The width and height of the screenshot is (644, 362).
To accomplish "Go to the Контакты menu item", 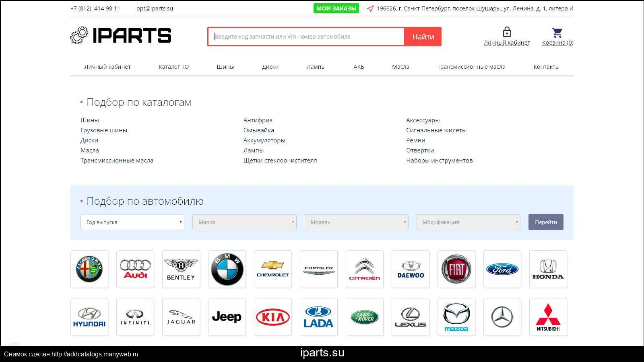I will pos(547,67).
